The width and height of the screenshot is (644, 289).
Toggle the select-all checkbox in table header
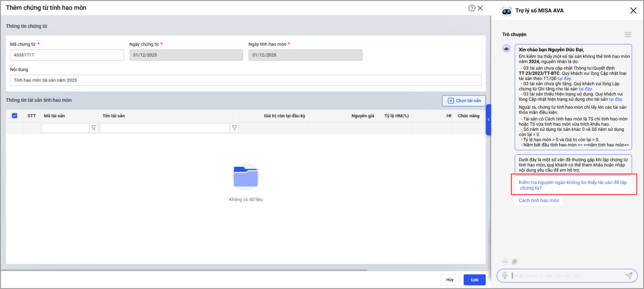pyautogui.click(x=14, y=116)
